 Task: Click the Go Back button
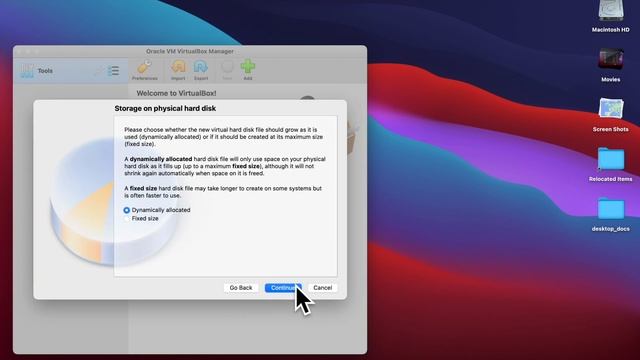click(x=241, y=288)
